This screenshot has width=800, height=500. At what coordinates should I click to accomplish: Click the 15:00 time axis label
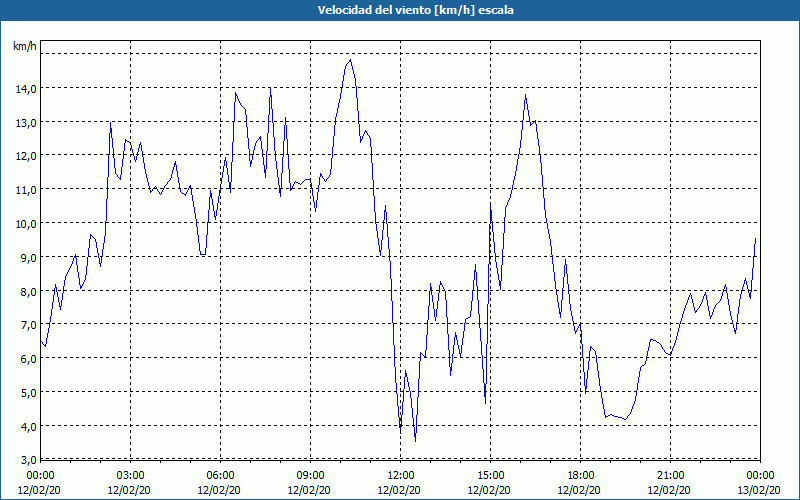click(490, 476)
